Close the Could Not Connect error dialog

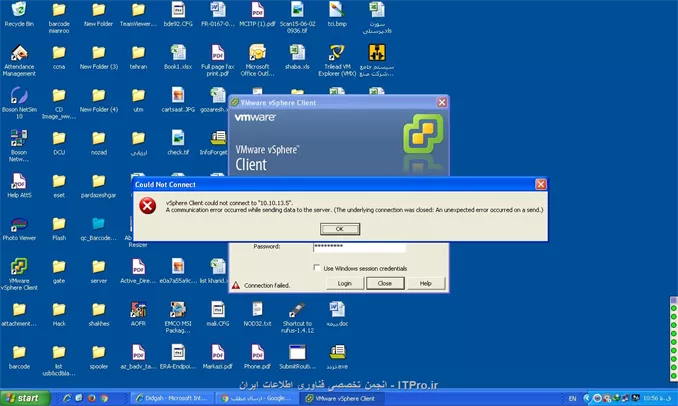click(x=540, y=185)
